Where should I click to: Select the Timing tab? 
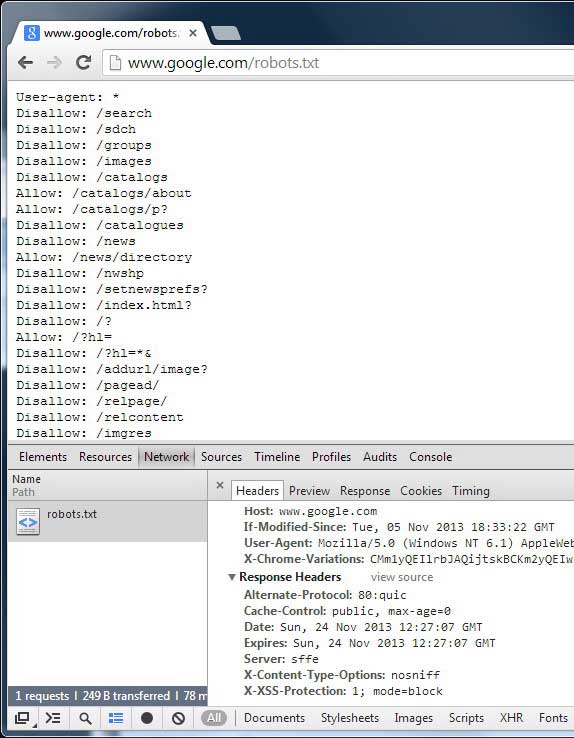471,491
